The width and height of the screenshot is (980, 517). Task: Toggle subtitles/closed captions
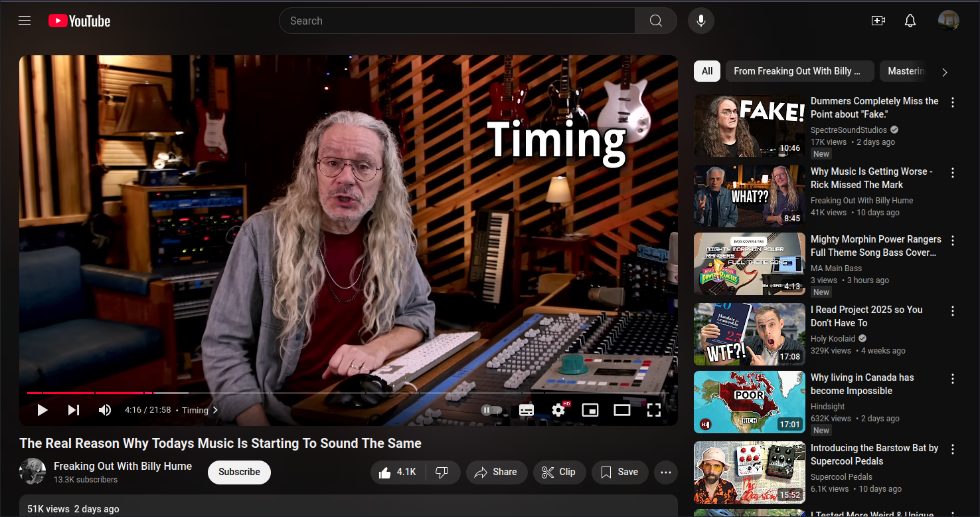(x=527, y=410)
